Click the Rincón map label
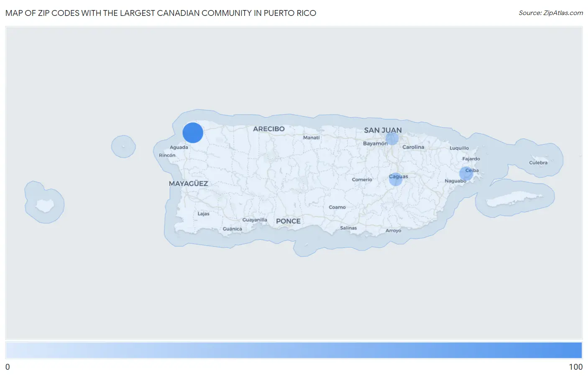Image resolution: width=588 pixels, height=376 pixels. click(167, 155)
